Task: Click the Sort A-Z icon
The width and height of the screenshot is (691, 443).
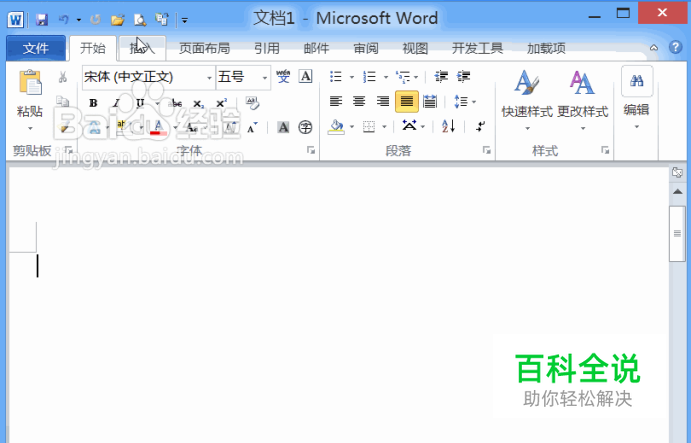Action: click(x=449, y=127)
